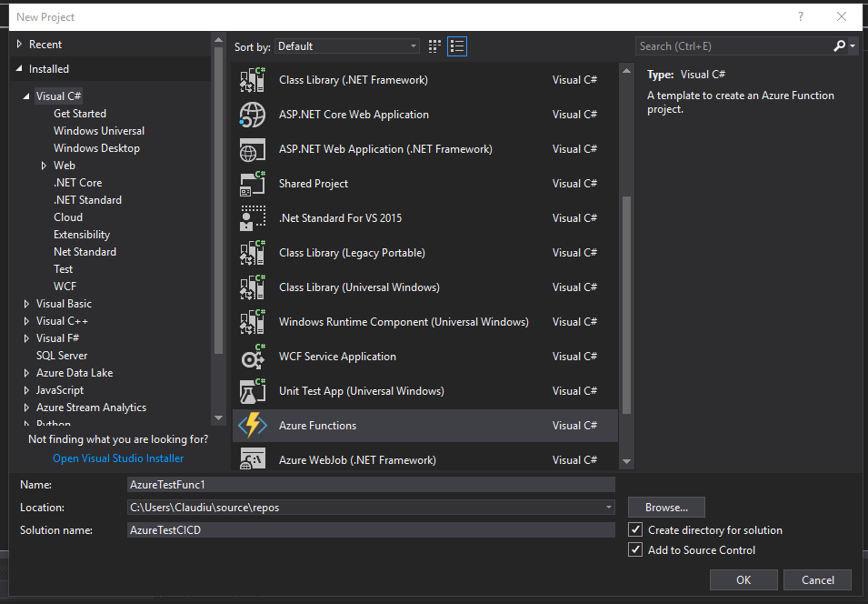Expand the Visual F# node

tap(26, 338)
